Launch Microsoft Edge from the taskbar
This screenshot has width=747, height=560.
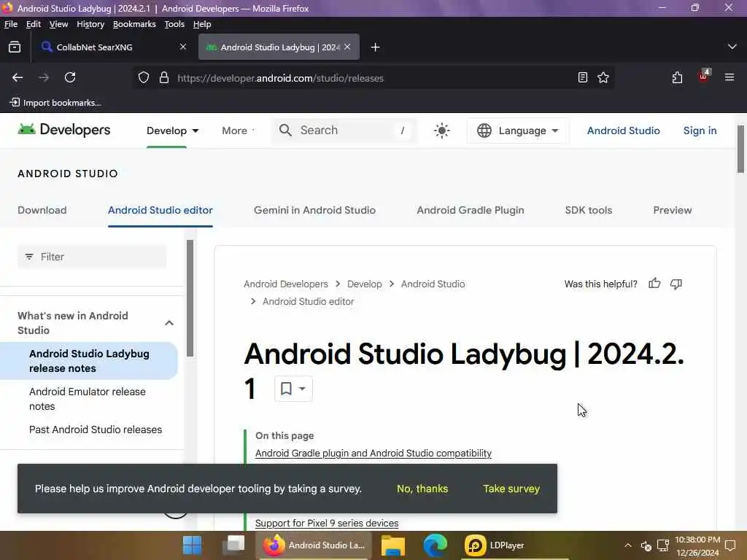435,545
